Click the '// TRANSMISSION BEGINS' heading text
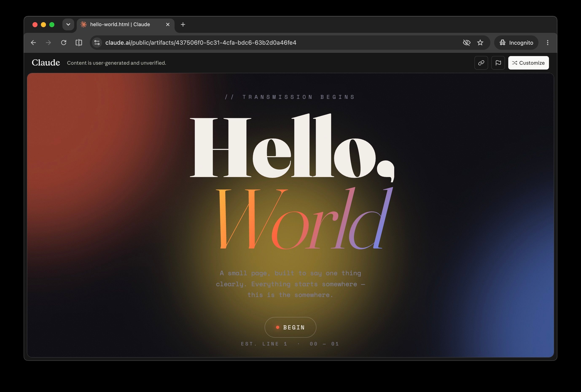This screenshot has height=392, width=581. [x=290, y=97]
